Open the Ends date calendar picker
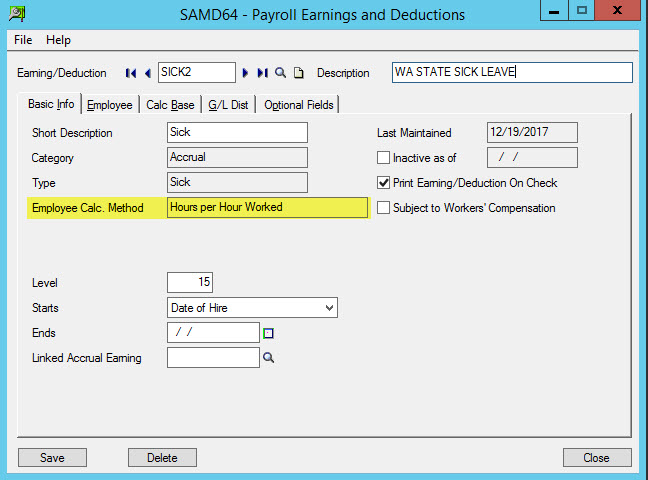648x480 pixels. pyautogui.click(x=269, y=333)
